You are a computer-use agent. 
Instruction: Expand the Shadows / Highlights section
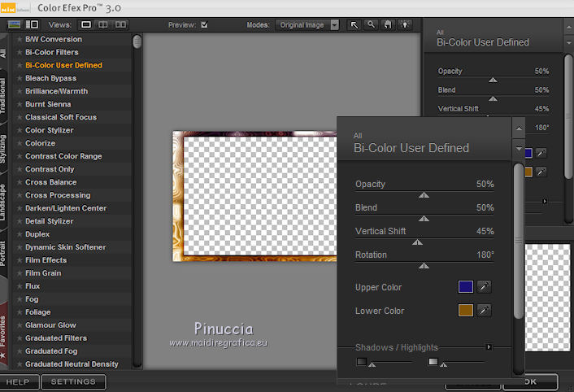[x=489, y=347]
